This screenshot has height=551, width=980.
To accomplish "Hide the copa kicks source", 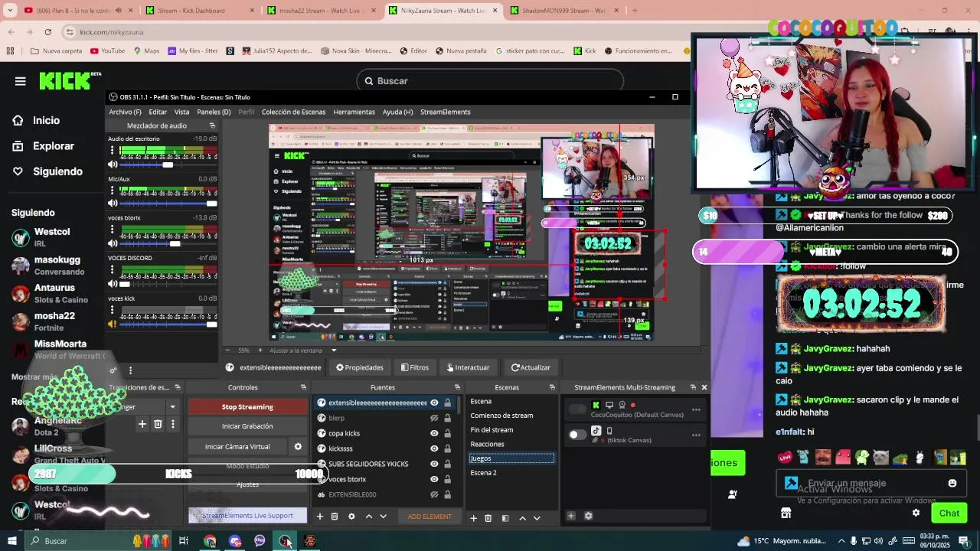I will point(434,434).
